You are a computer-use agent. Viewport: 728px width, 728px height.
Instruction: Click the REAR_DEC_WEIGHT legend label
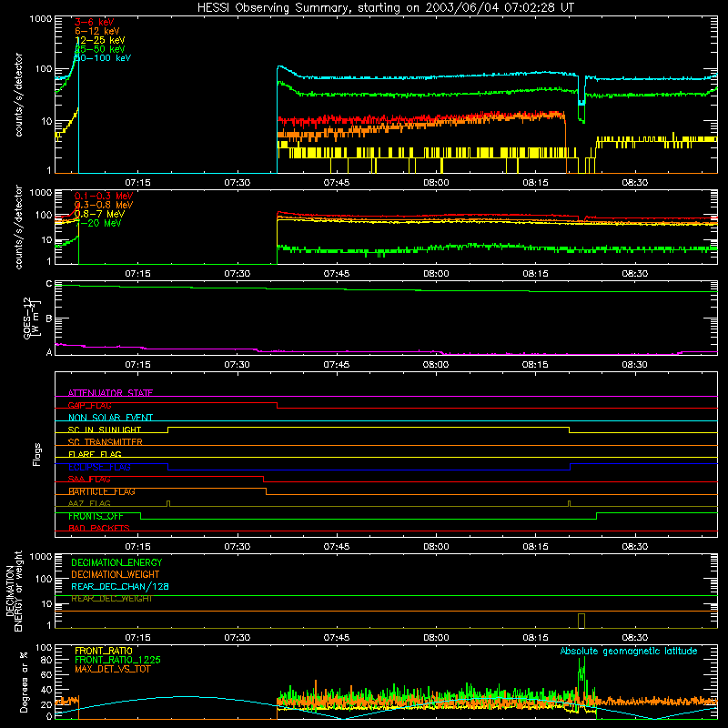pos(112,599)
